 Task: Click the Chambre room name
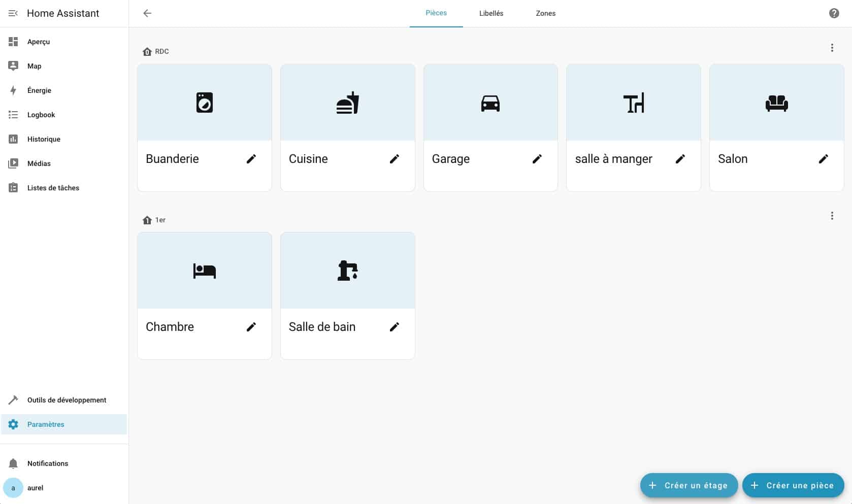click(x=170, y=327)
